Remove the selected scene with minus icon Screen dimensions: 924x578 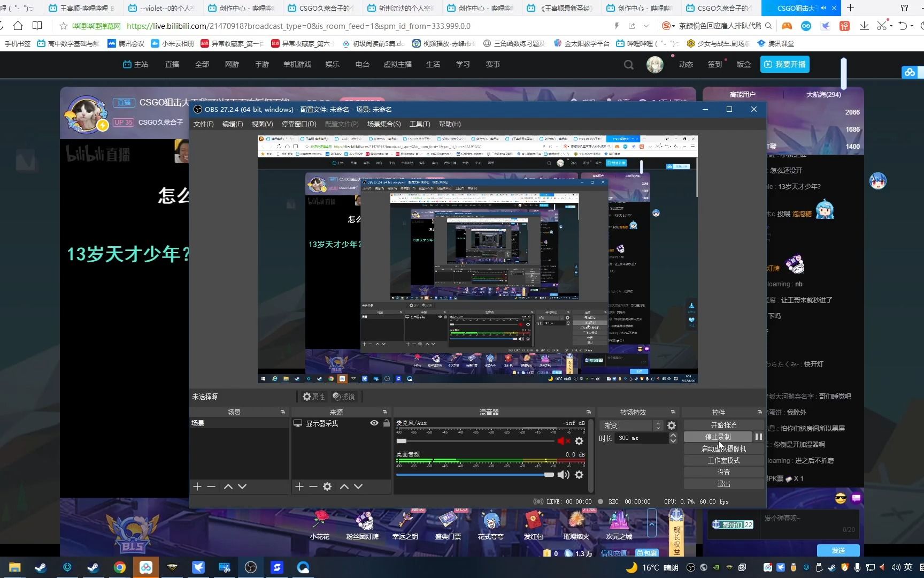pyautogui.click(x=211, y=486)
